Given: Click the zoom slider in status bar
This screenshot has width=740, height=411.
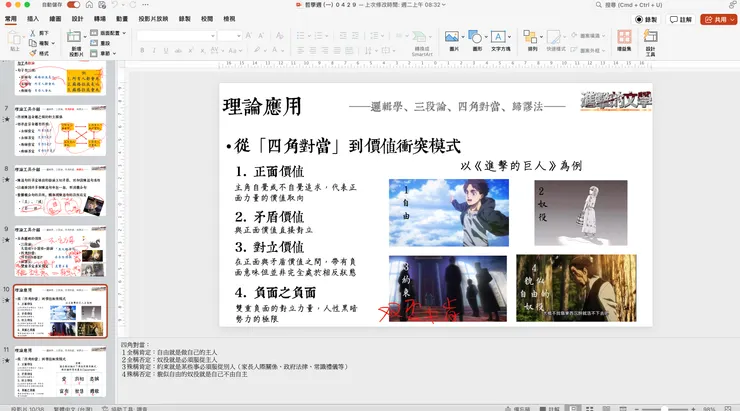Looking at the screenshot, I should coord(664,409).
